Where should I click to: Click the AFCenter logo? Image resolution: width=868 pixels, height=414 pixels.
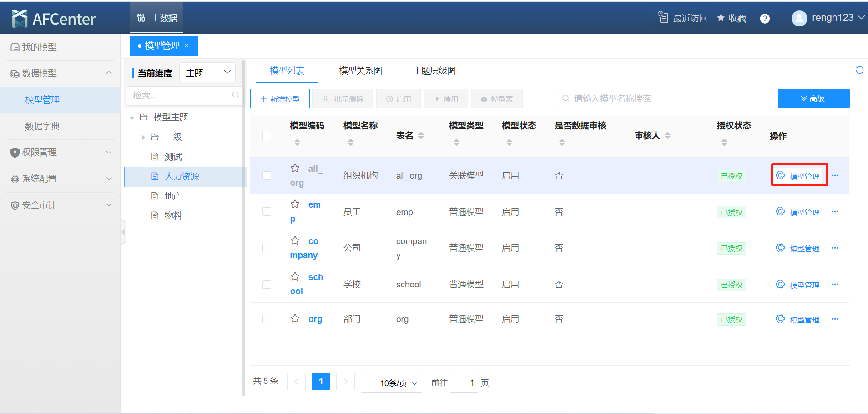coord(54,19)
